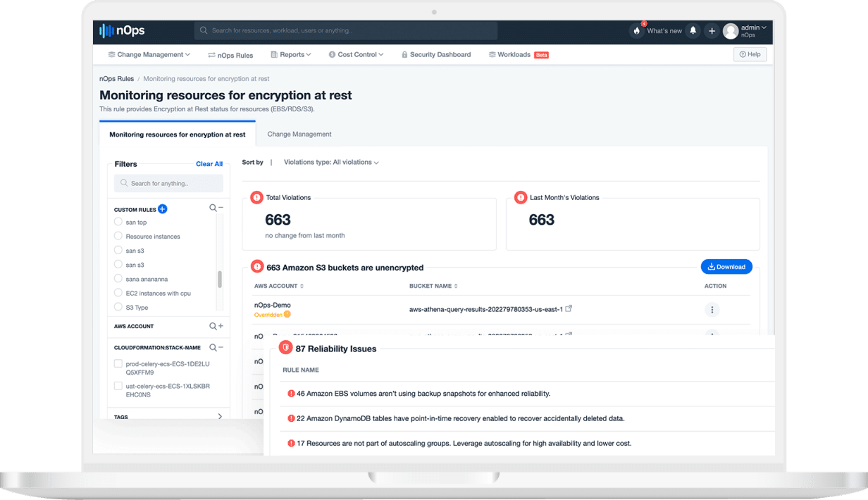Open the Workloads Beta page
The height and width of the screenshot is (500, 868).
[x=519, y=54]
